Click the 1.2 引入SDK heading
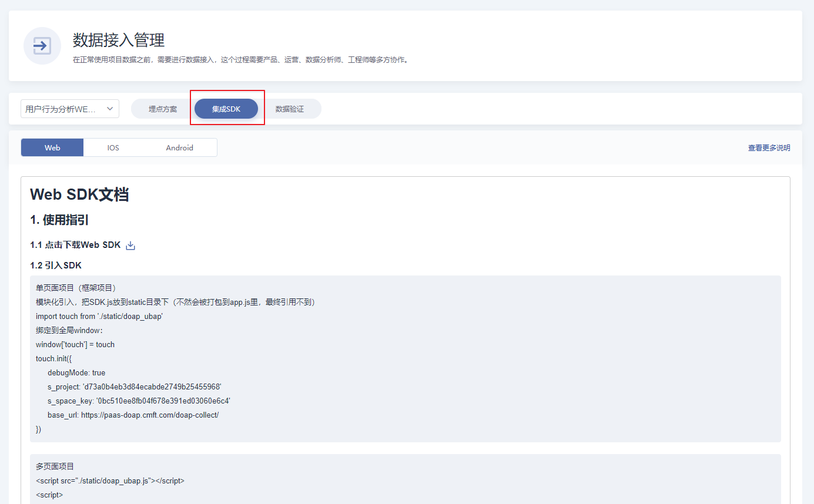Screen dimensions: 814x504 (x=56, y=266)
